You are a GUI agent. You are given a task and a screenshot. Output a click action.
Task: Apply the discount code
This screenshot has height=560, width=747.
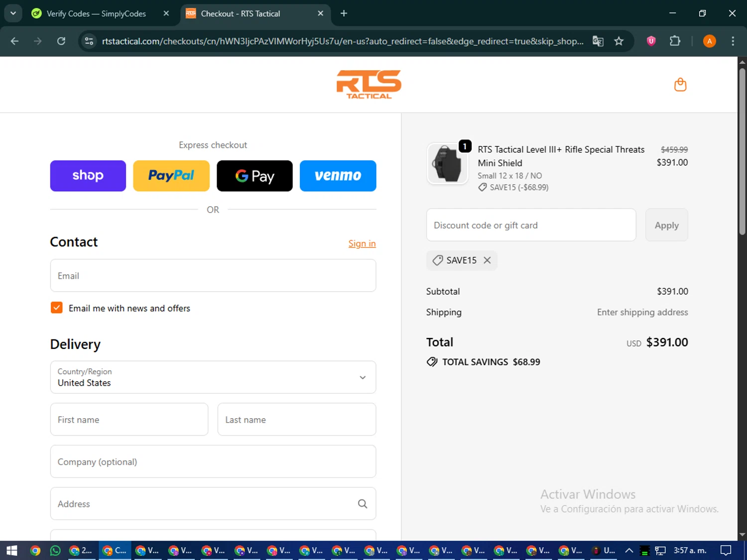[666, 225]
